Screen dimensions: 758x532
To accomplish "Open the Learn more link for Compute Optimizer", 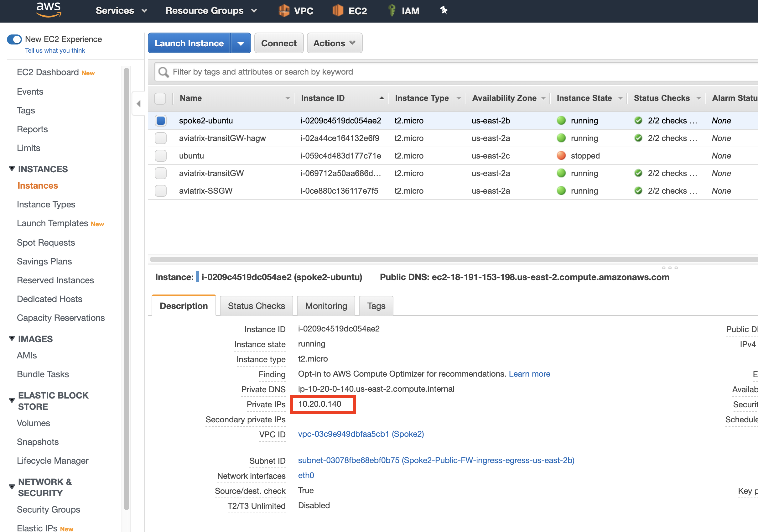I will click(529, 374).
